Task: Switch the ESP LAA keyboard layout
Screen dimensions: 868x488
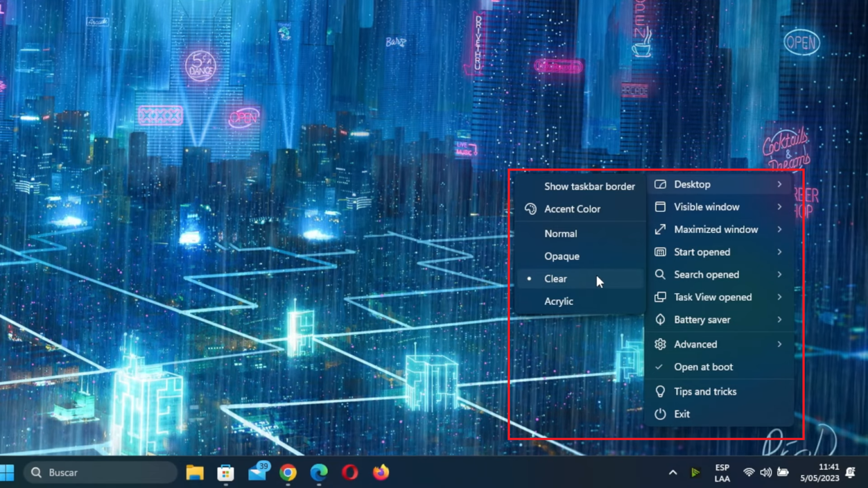Action: click(722, 473)
